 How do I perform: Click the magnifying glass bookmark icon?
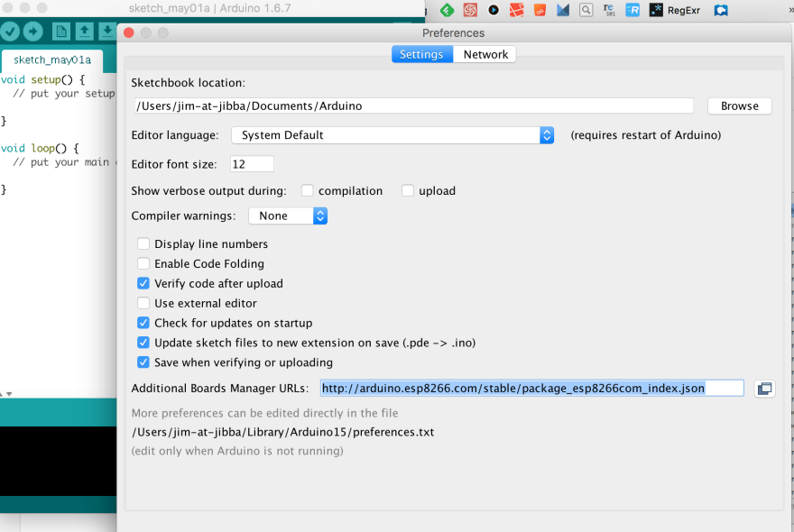point(586,10)
